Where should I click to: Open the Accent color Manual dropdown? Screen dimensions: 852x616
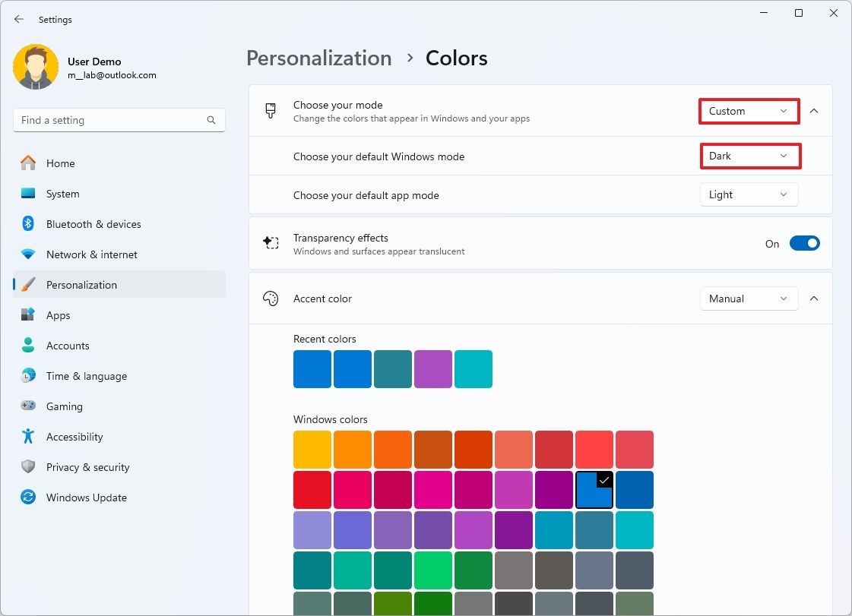pos(749,299)
